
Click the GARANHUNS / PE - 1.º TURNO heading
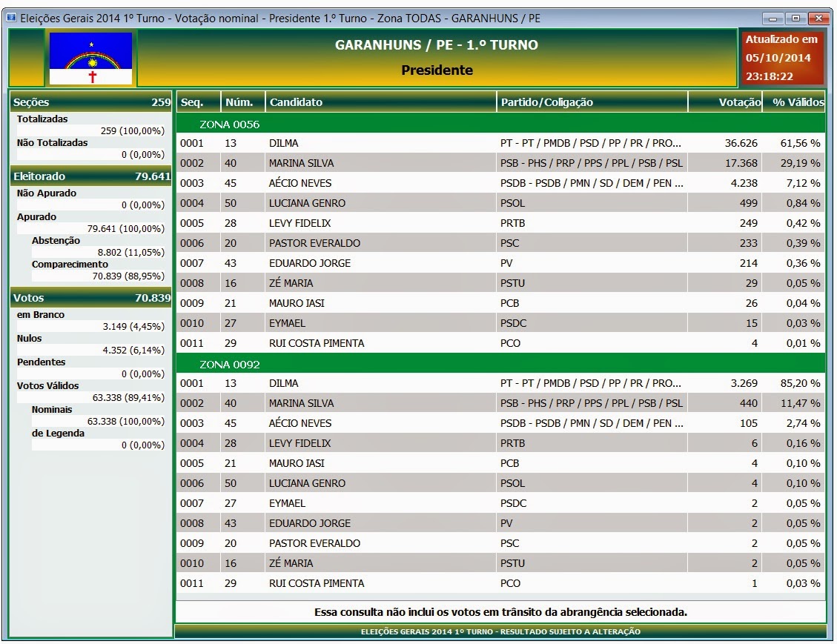437,44
